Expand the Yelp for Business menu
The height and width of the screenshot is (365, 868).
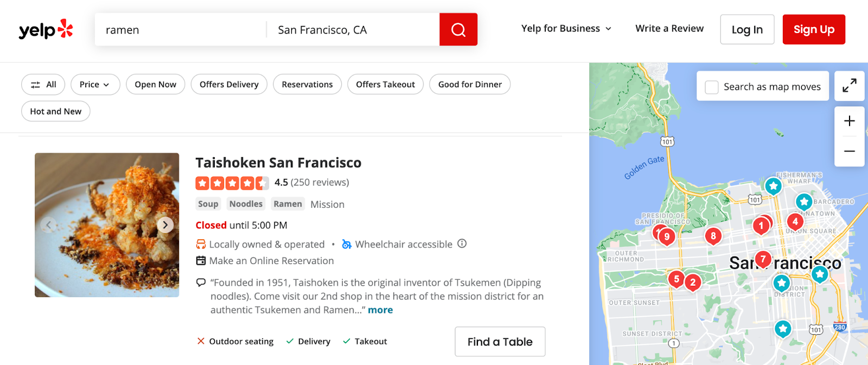pyautogui.click(x=566, y=29)
